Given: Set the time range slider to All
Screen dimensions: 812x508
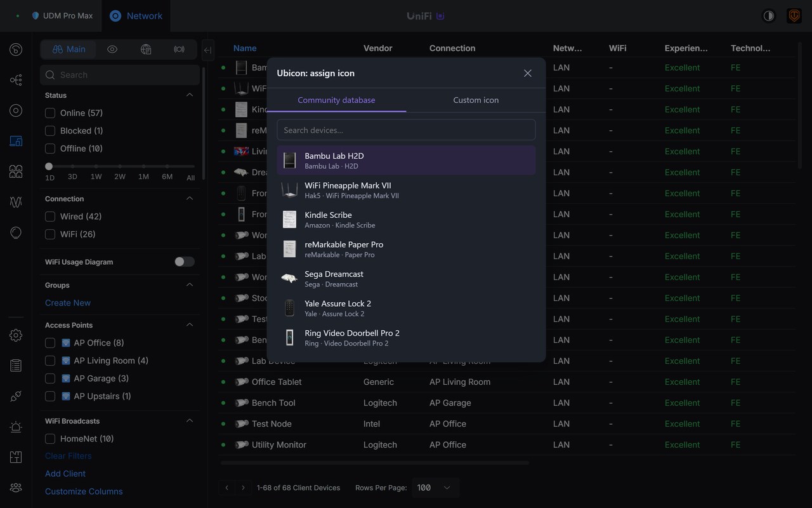Looking at the screenshot, I should click(190, 177).
